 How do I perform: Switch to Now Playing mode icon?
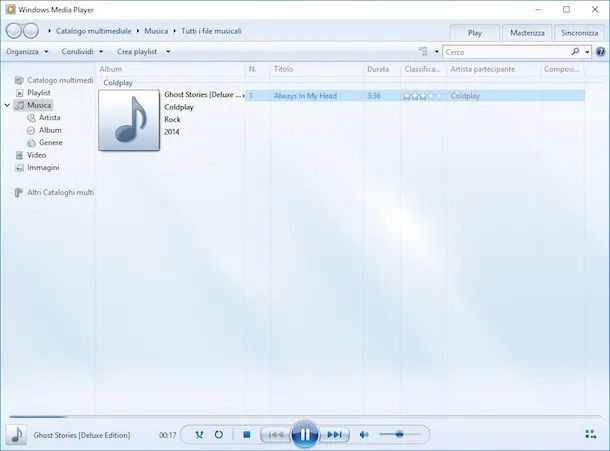pyautogui.click(x=591, y=434)
